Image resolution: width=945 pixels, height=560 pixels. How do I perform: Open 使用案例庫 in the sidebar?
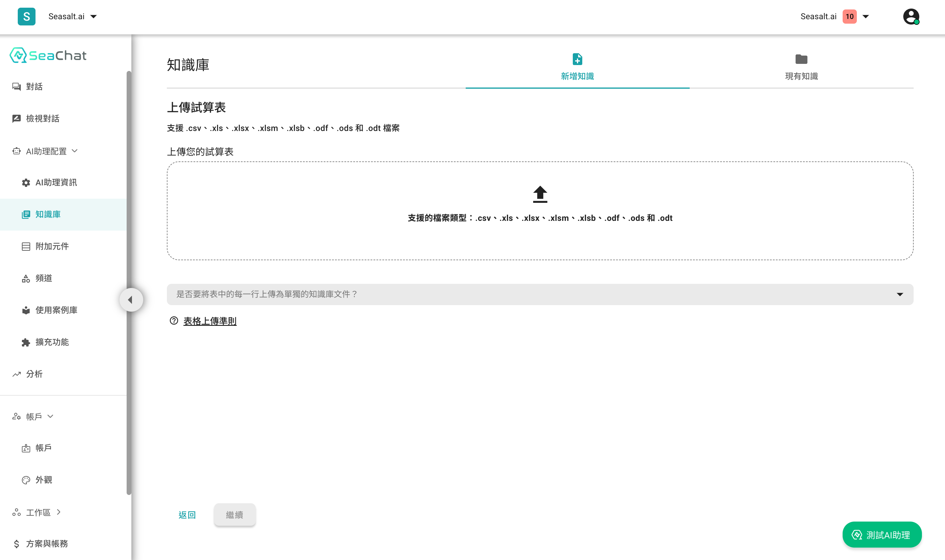click(63, 310)
